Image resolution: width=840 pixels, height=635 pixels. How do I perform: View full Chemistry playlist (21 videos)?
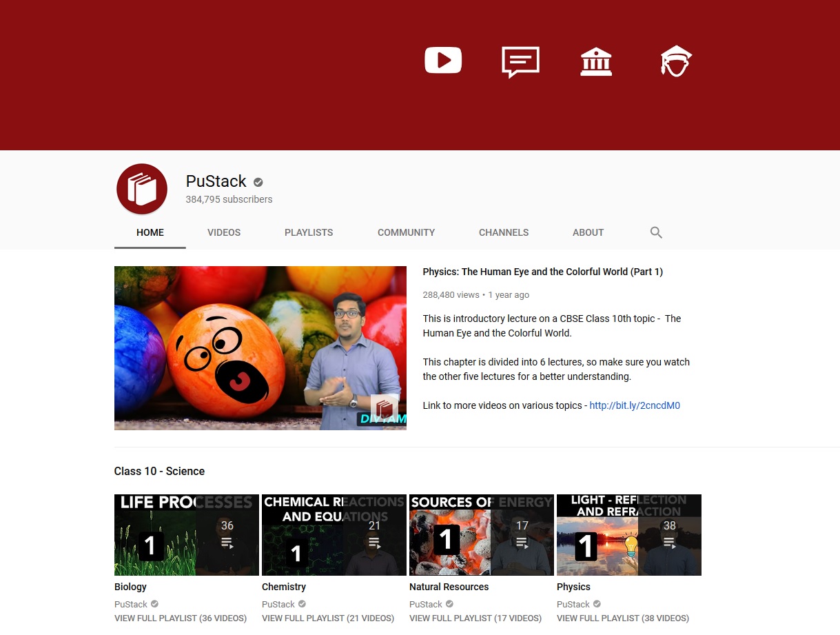tap(328, 618)
